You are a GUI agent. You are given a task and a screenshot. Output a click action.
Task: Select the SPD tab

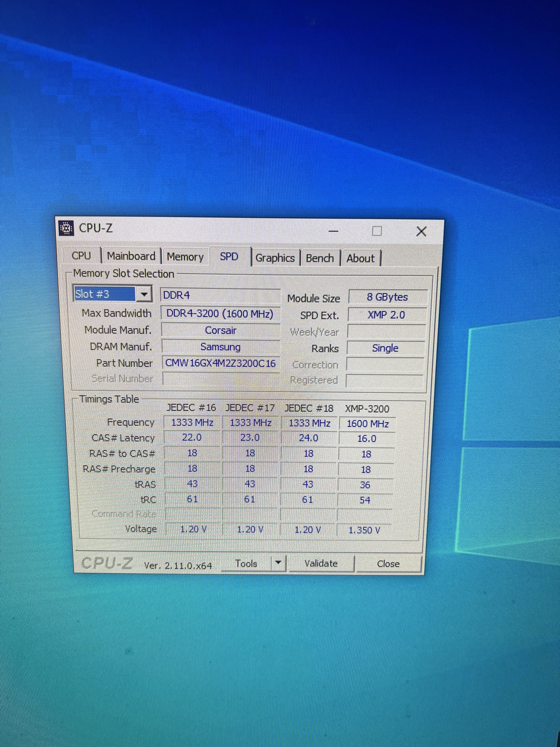pos(229,257)
